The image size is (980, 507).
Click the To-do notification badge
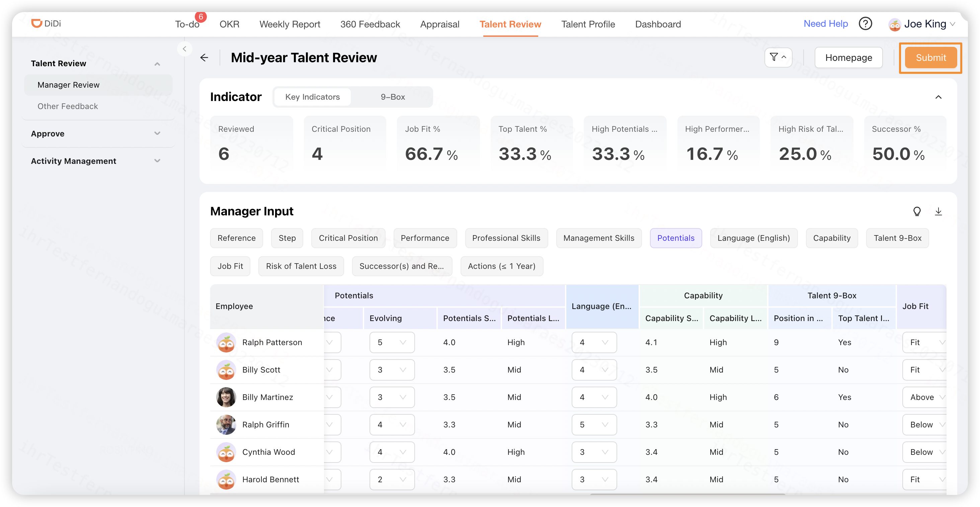pyautogui.click(x=201, y=17)
